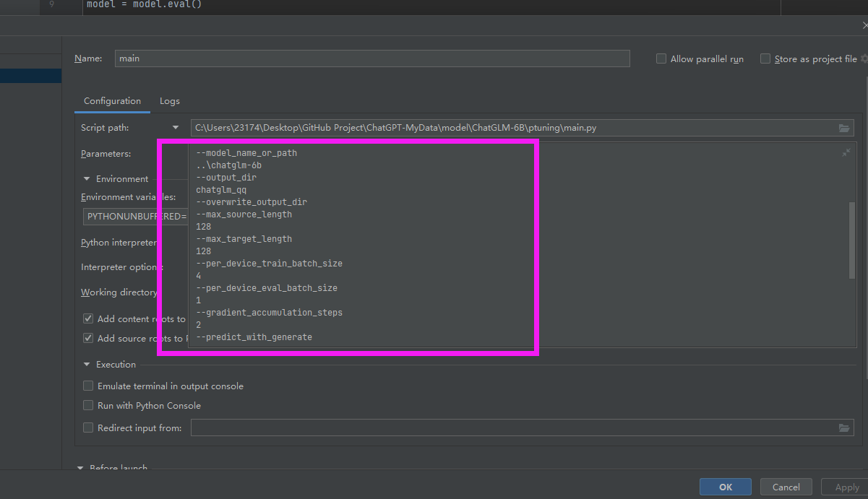The height and width of the screenshot is (499, 868).
Task: Click the --model_name_or_path parameter line
Action: coord(246,153)
